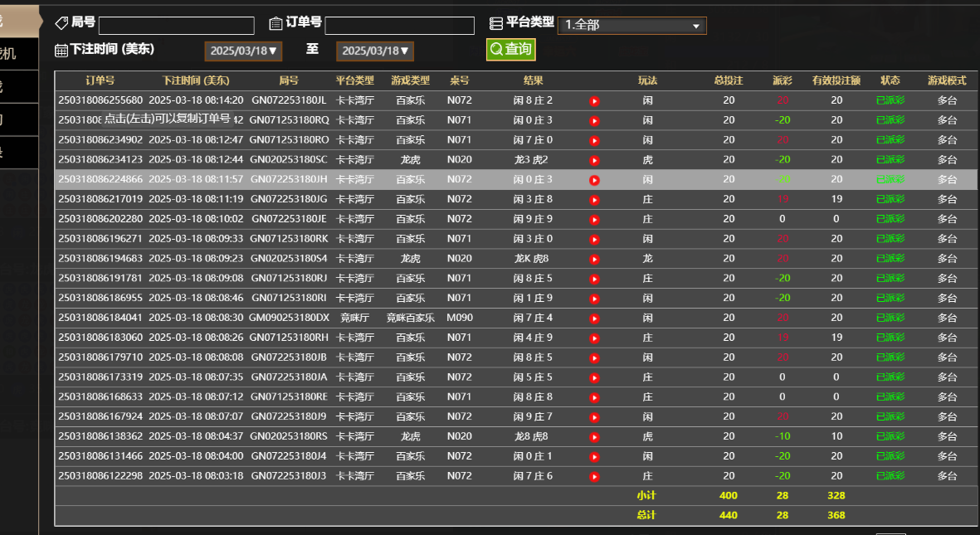Click the calendar icon next to 下注时间 (美东)
Image resolution: width=980 pixels, height=535 pixels.
pos(60,50)
